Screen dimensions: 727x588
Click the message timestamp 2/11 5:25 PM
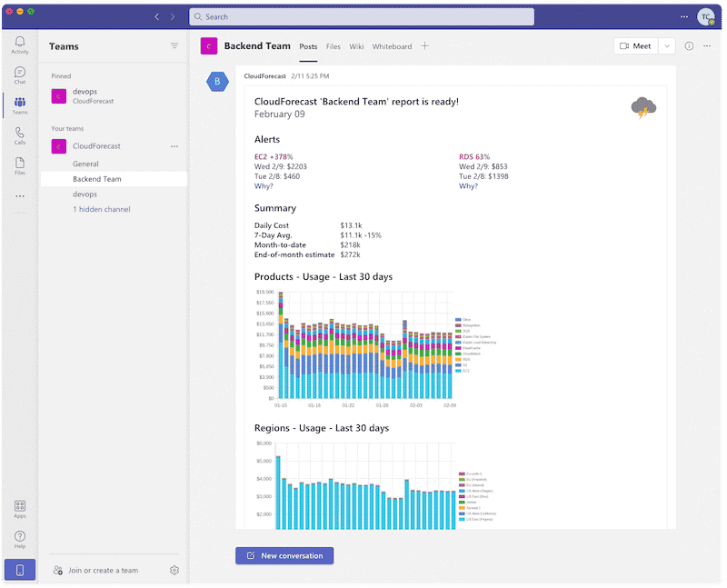[310, 76]
